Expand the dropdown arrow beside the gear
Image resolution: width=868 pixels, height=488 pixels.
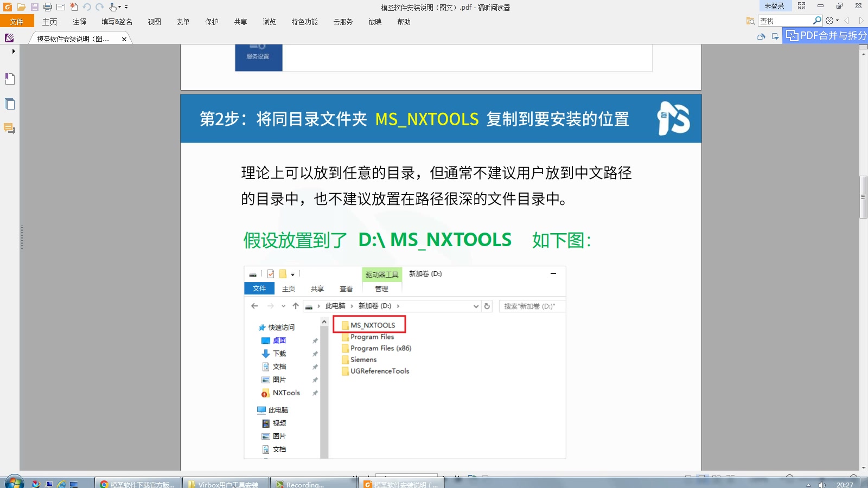point(837,21)
